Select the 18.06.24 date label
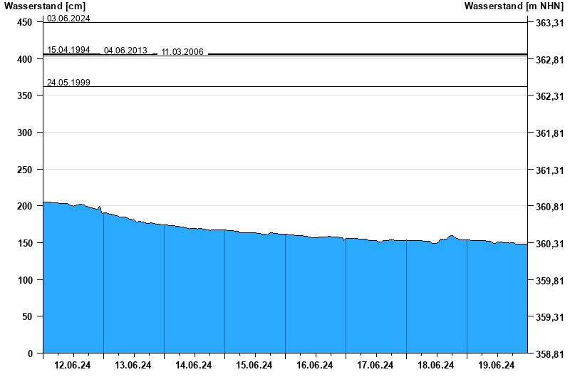The width and height of the screenshot is (570, 392). (436, 366)
